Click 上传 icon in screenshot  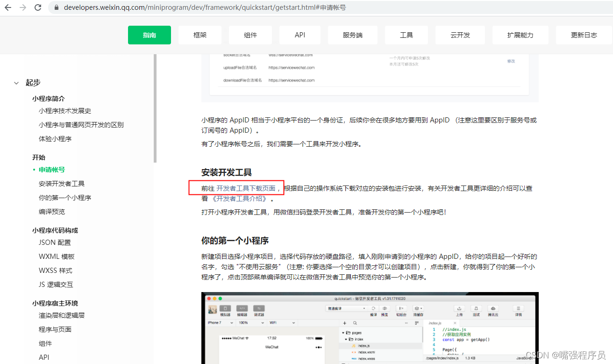click(459, 308)
